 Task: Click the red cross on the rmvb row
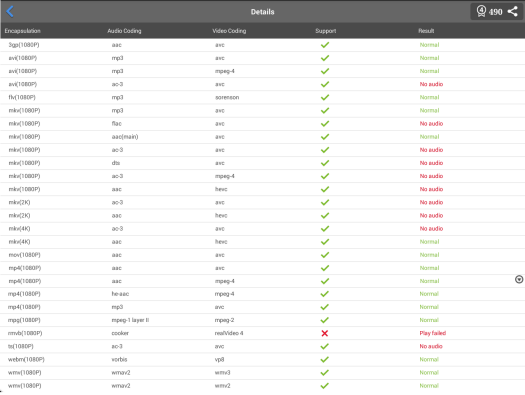(x=324, y=333)
